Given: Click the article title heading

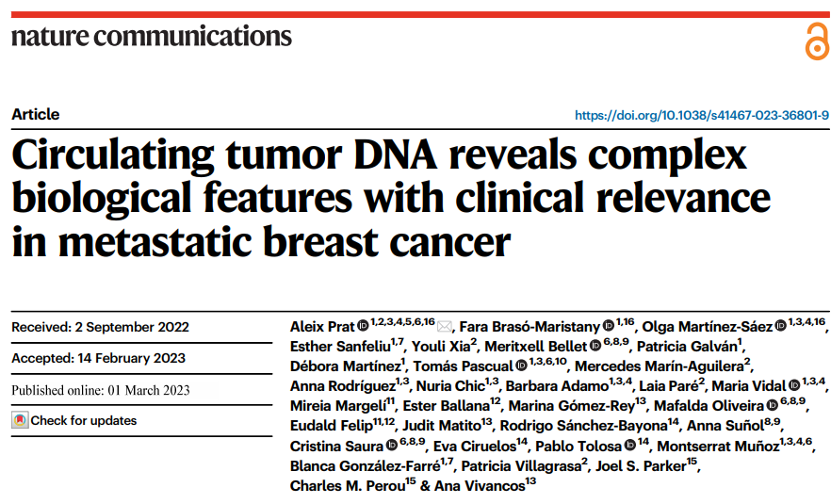Looking at the screenshot, I should (391, 198).
